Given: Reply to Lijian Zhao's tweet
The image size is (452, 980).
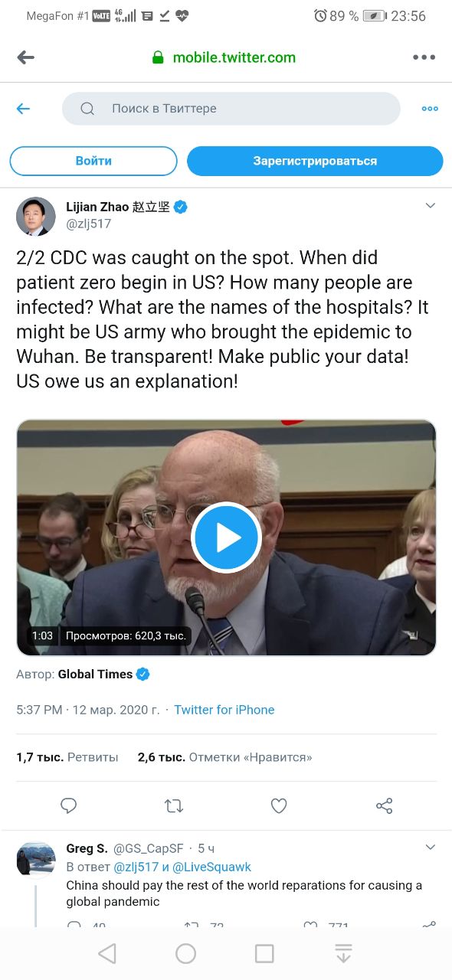Looking at the screenshot, I should click(x=69, y=805).
